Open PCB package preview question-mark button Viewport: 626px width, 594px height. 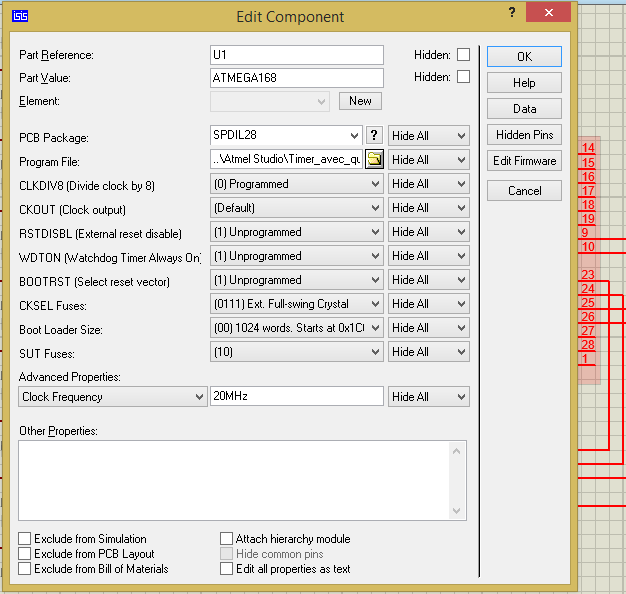(374, 135)
